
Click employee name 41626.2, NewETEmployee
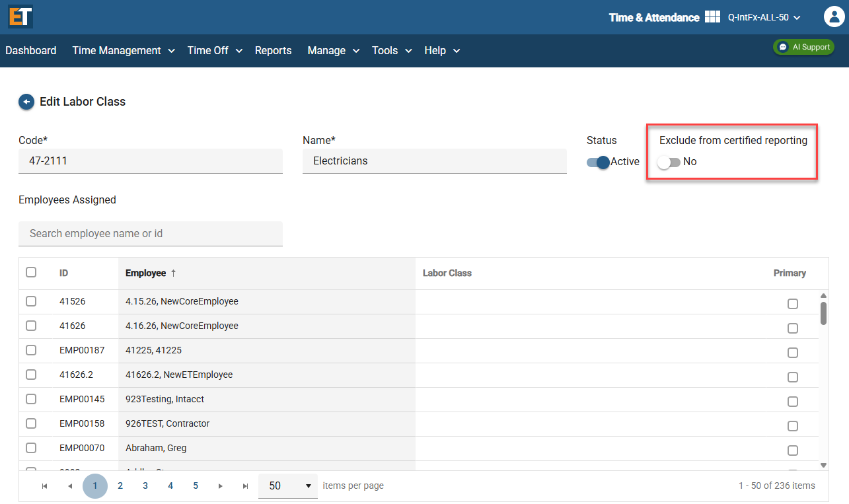point(179,375)
